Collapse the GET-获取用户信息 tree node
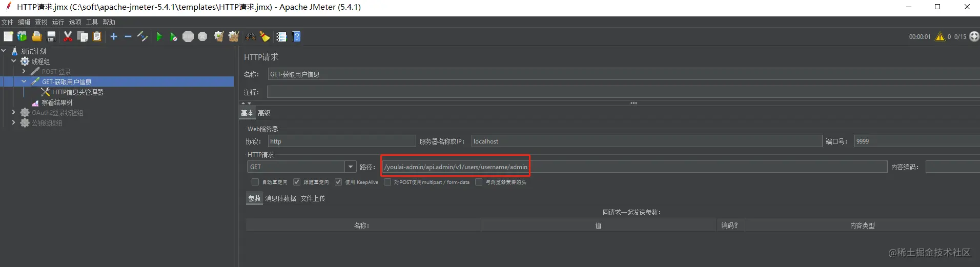 click(x=24, y=81)
